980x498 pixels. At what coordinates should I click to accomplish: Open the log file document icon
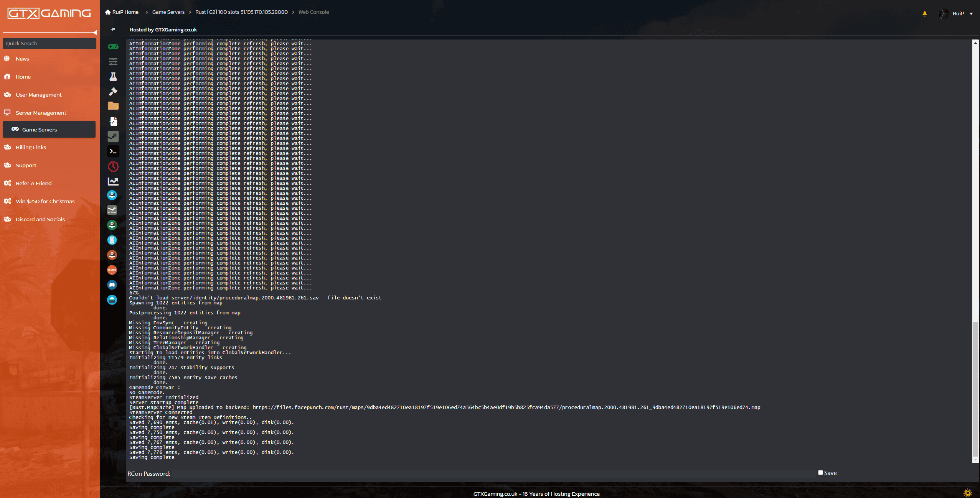coord(113,122)
